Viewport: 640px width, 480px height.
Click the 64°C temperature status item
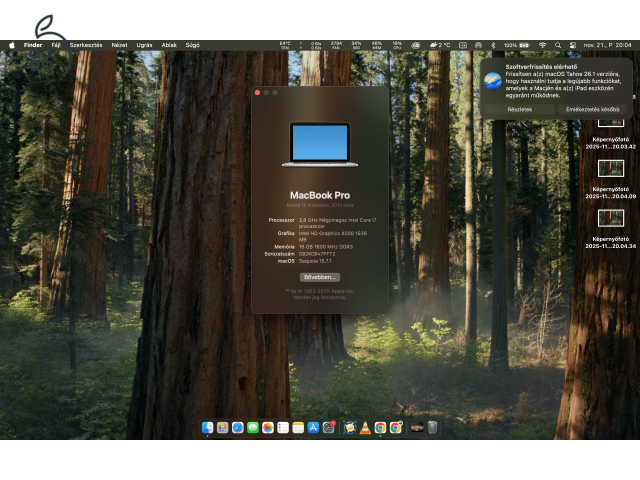(285, 45)
